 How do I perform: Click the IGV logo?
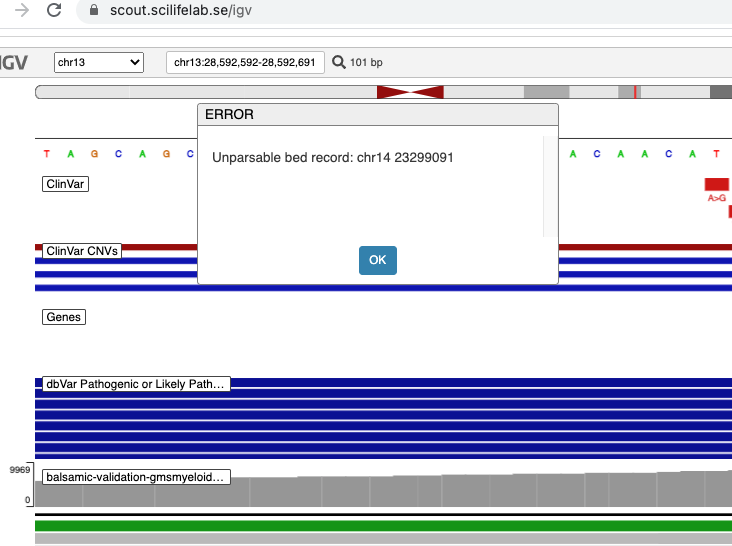click(x=14, y=63)
